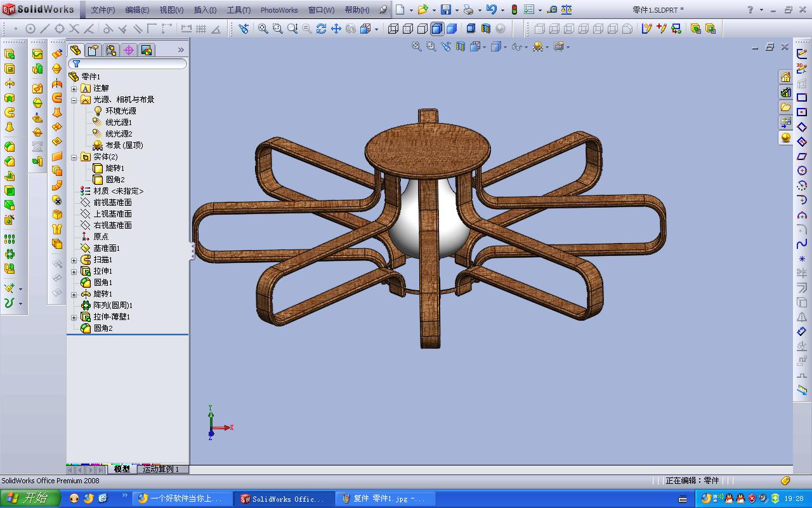Click the tag icon in the status bar
The image size is (812, 508).
(x=785, y=481)
